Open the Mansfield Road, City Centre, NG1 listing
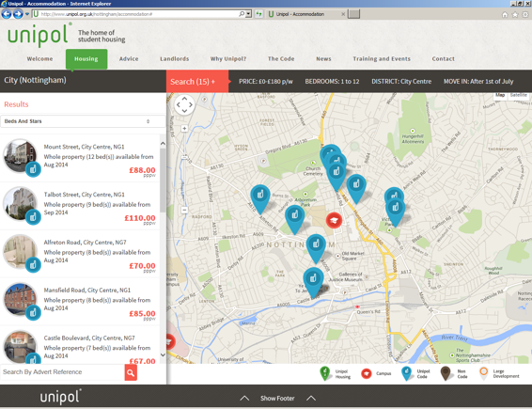The height and width of the screenshot is (409, 532). point(86,290)
